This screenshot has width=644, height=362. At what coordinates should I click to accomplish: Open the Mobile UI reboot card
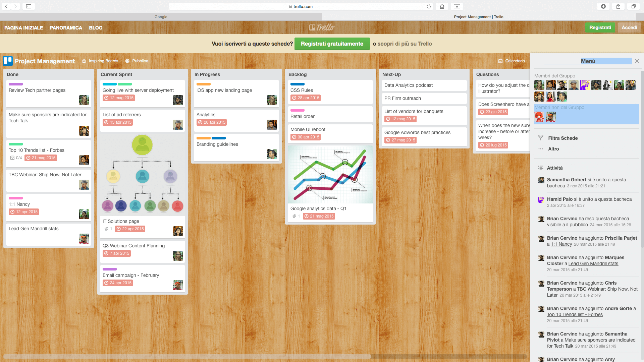330,134
